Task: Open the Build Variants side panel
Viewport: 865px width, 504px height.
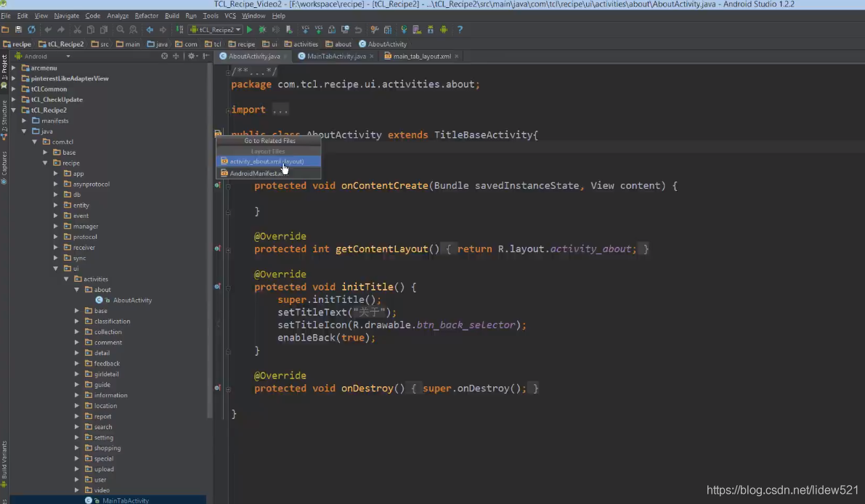Action: pyautogui.click(x=6, y=461)
